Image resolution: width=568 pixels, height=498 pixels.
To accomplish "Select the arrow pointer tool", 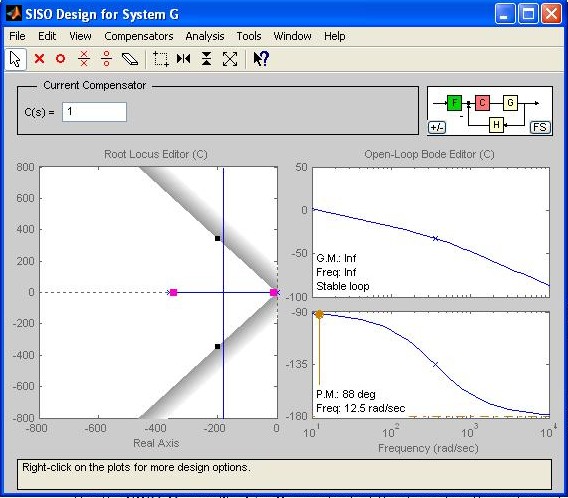I will pyautogui.click(x=16, y=59).
